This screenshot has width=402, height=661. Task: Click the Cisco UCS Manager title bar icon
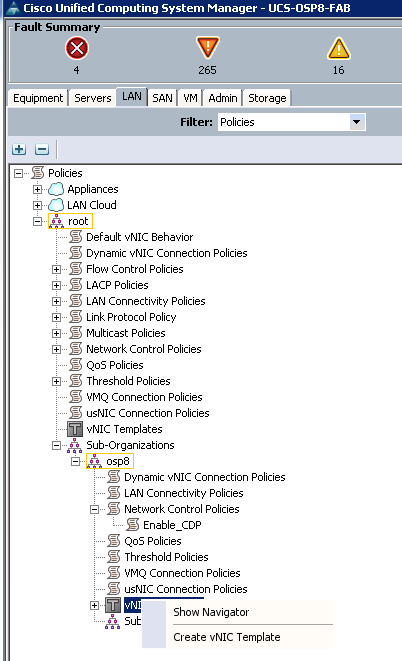13,8
